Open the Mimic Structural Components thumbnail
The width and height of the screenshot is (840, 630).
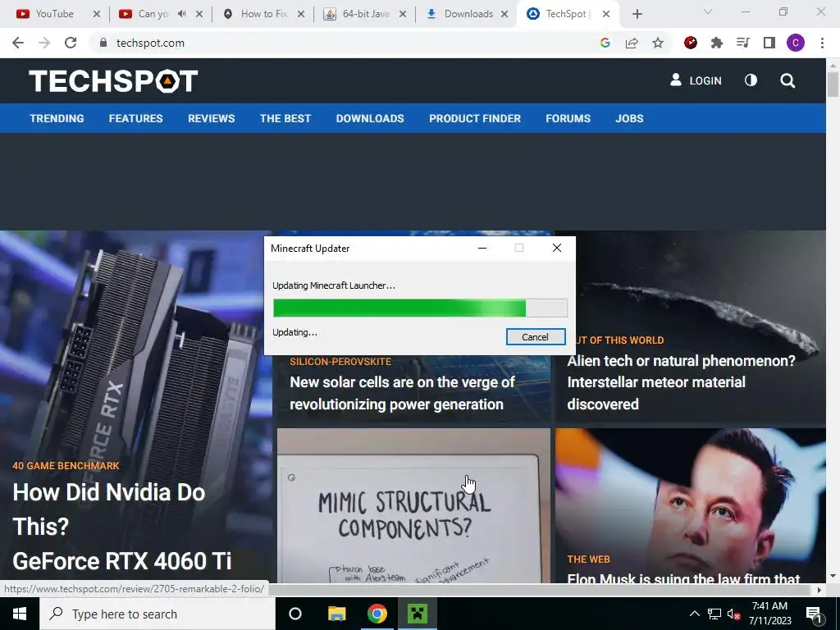point(413,505)
